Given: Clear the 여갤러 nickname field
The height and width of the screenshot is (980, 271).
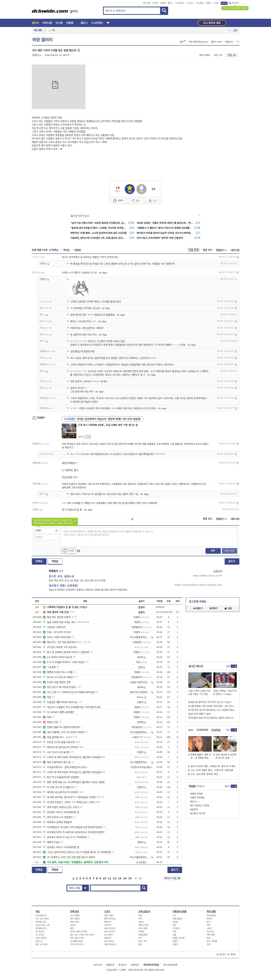Looking at the screenshot, I should [56, 530].
